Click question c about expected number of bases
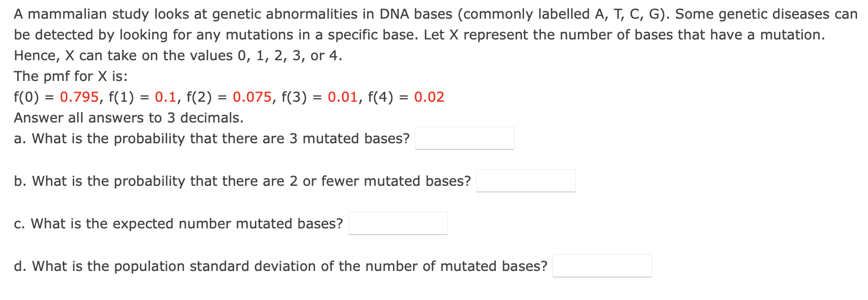 point(178,223)
